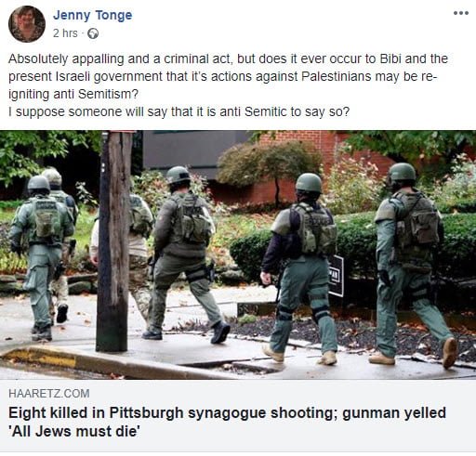Open the Haaretz article preview image
Screen dimensions: 476x456
(238, 254)
